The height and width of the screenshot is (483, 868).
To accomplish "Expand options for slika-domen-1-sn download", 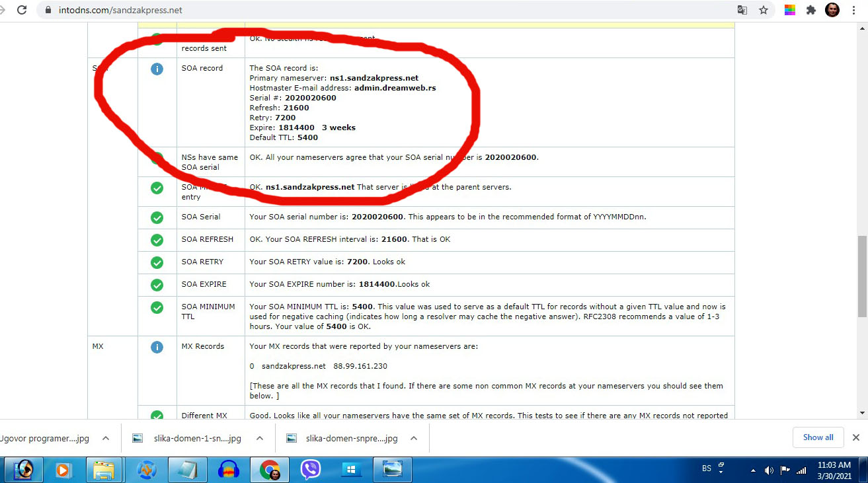I will click(260, 438).
